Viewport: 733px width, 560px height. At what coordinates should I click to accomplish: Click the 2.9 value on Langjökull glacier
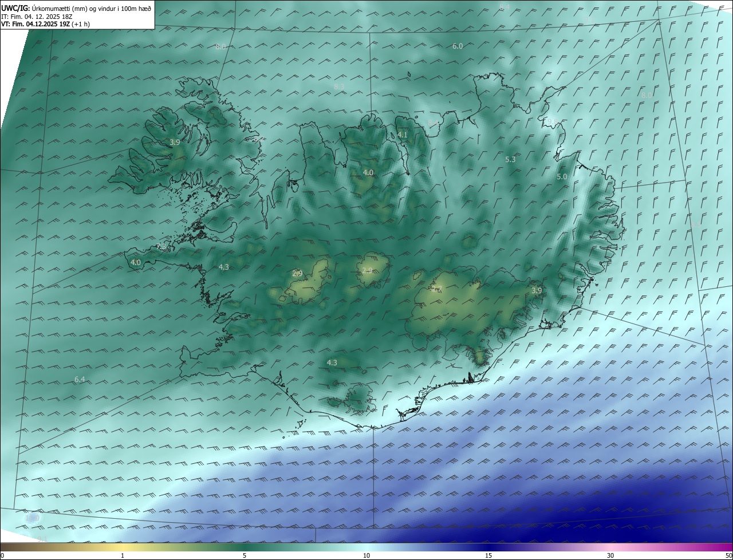click(297, 274)
